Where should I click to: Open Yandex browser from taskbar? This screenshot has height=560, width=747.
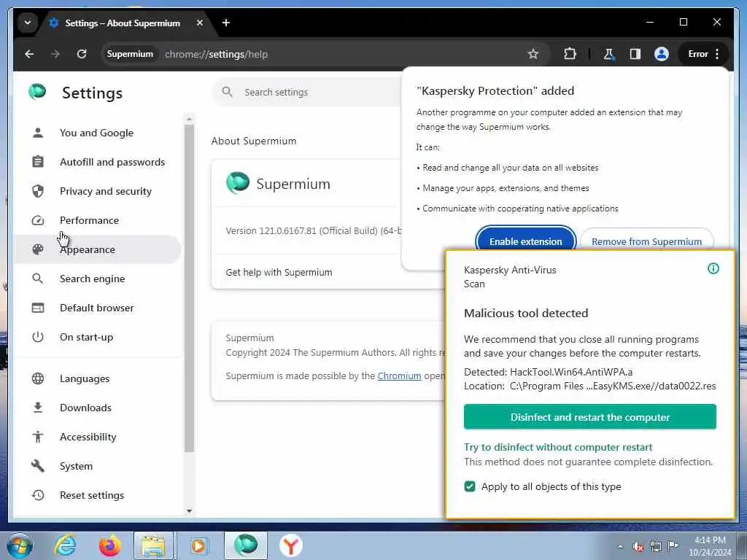click(290, 545)
